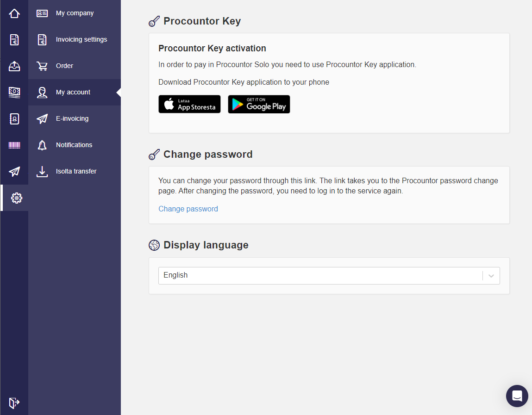
Task: Open the inbox upload tray icon
Action: click(x=14, y=66)
